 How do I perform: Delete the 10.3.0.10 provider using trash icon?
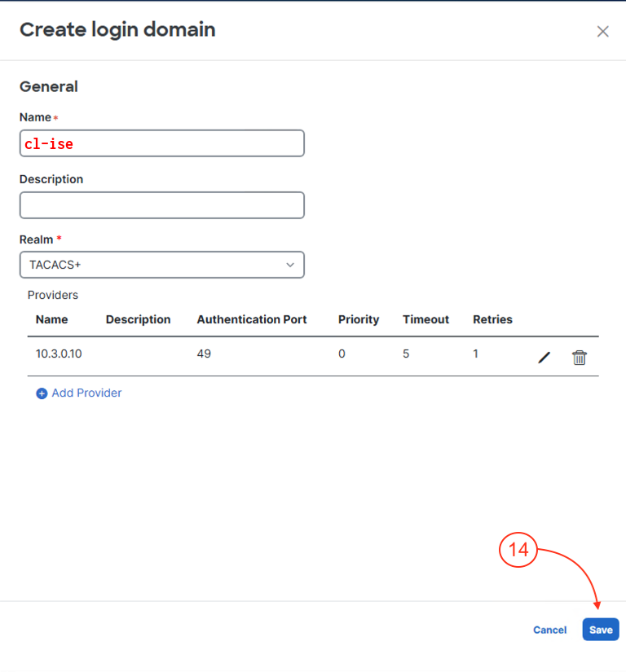coord(580,358)
